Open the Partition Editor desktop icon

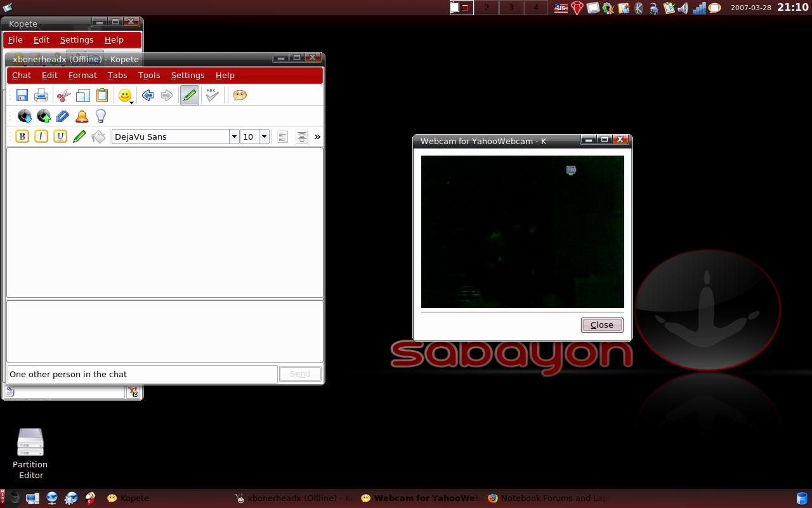point(30,453)
